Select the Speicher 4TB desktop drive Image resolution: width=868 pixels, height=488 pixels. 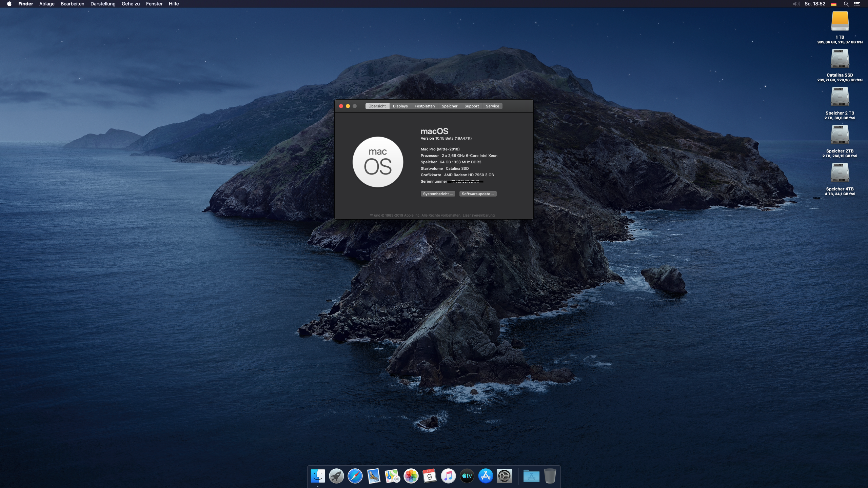[x=840, y=173]
